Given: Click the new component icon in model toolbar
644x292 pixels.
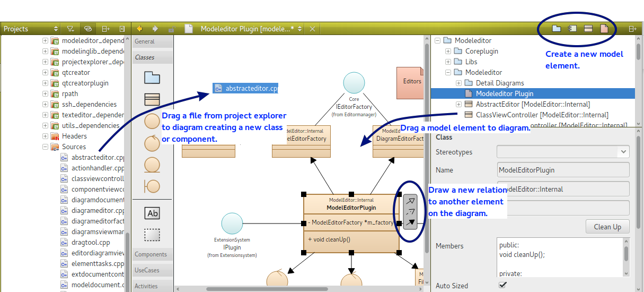Looking at the screenshot, I should (572, 29).
